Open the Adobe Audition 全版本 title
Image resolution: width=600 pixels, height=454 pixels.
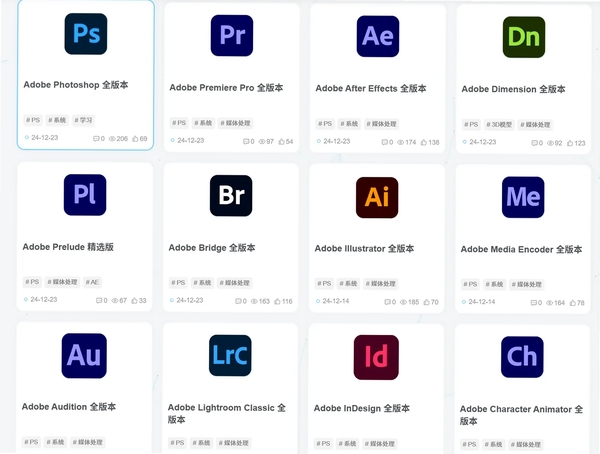[69, 407]
